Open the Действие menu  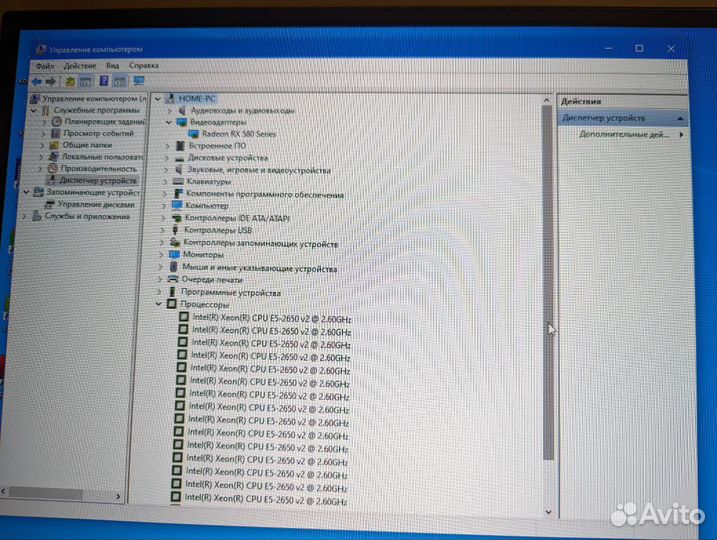tap(80, 66)
